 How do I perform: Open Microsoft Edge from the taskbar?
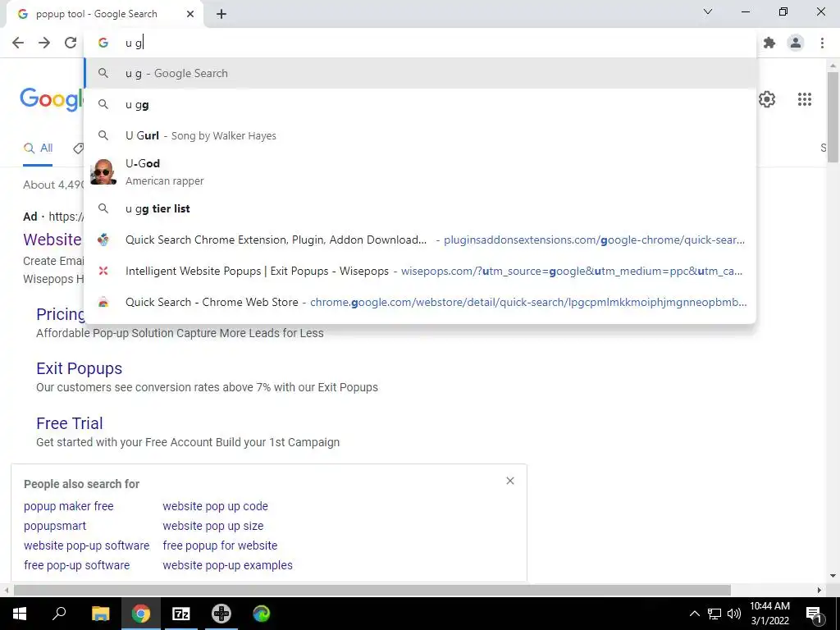tap(262, 614)
